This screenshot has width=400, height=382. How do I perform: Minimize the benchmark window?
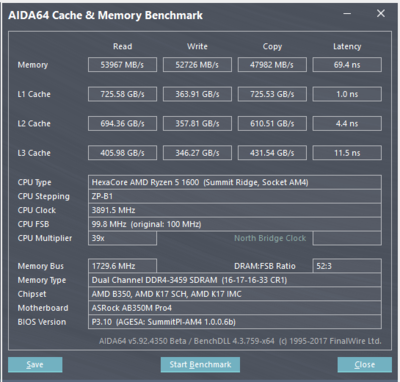(x=347, y=14)
